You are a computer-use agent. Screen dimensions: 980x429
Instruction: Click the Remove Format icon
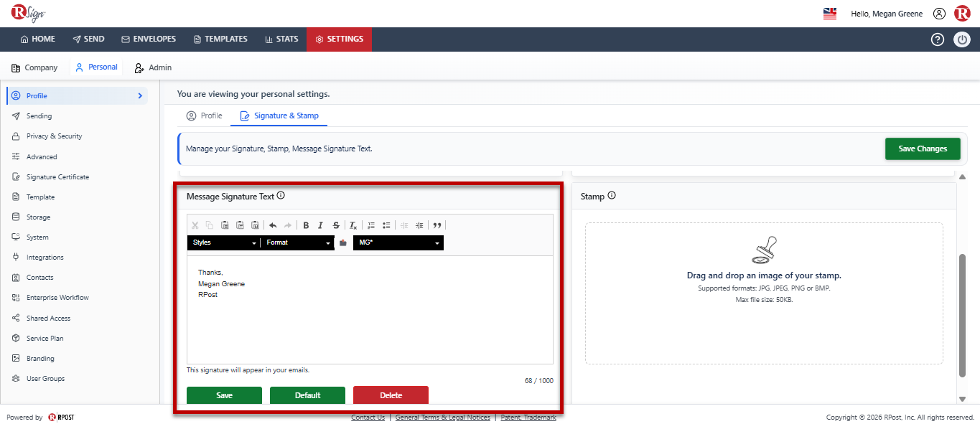[353, 225]
